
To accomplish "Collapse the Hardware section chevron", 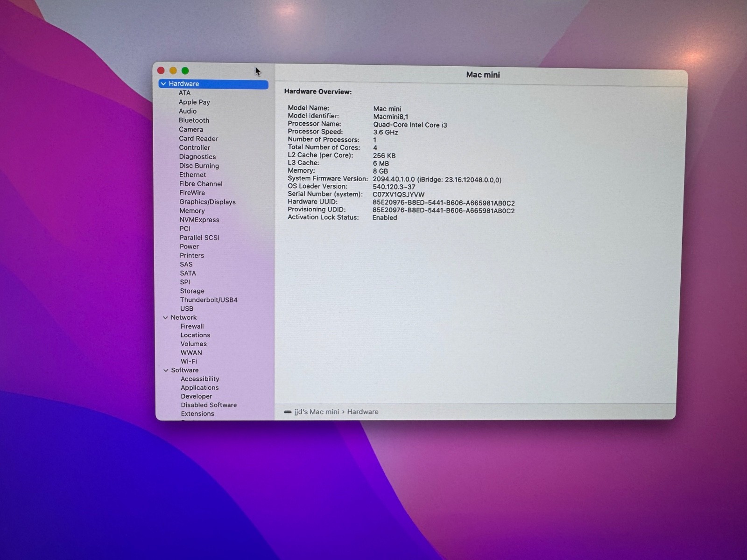I will (163, 84).
